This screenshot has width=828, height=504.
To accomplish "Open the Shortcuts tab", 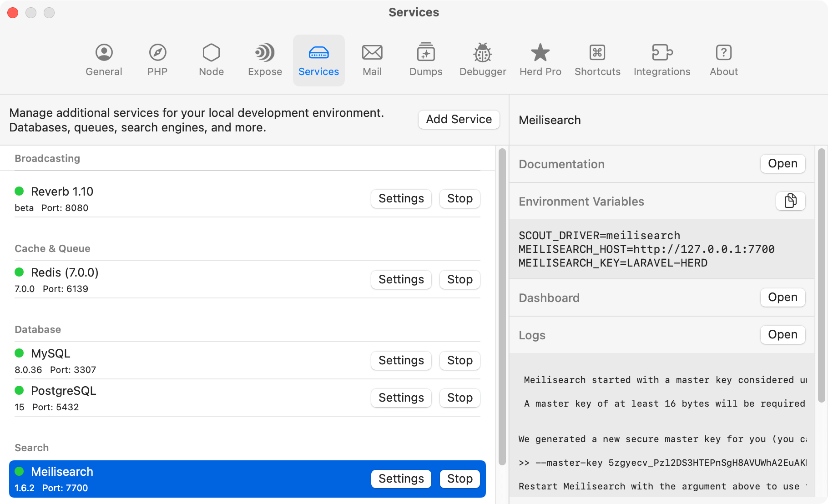I will point(597,60).
